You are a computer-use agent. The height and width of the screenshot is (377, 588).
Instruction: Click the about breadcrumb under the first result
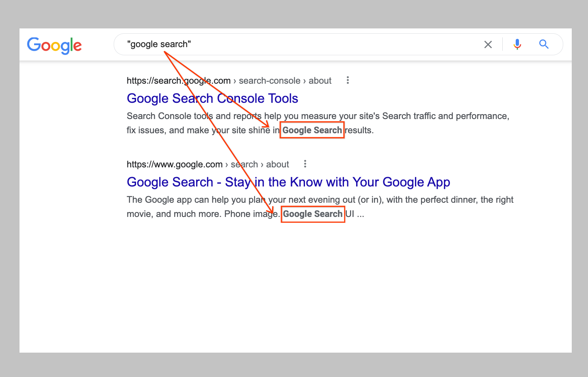pyautogui.click(x=320, y=80)
